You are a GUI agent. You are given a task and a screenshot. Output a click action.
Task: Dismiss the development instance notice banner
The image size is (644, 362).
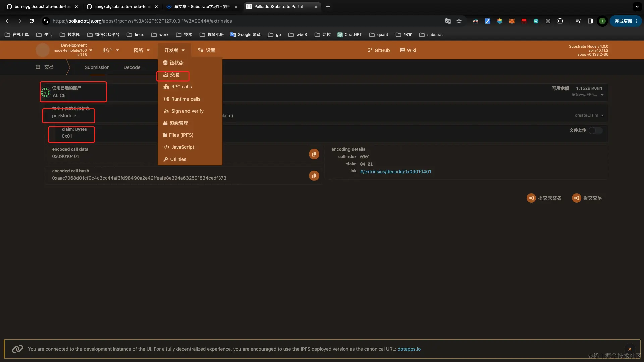(630, 349)
